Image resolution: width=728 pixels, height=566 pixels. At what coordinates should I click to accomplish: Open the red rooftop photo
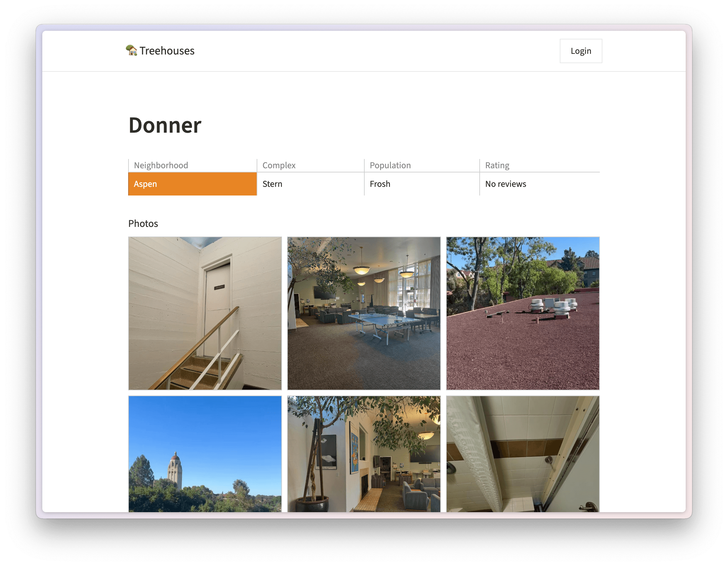(522, 313)
